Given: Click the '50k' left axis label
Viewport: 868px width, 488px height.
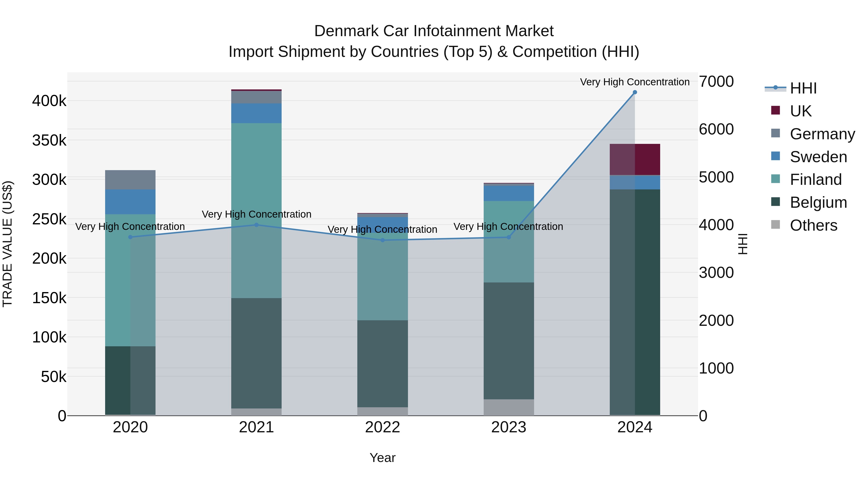Looking at the screenshot, I should 54,377.
